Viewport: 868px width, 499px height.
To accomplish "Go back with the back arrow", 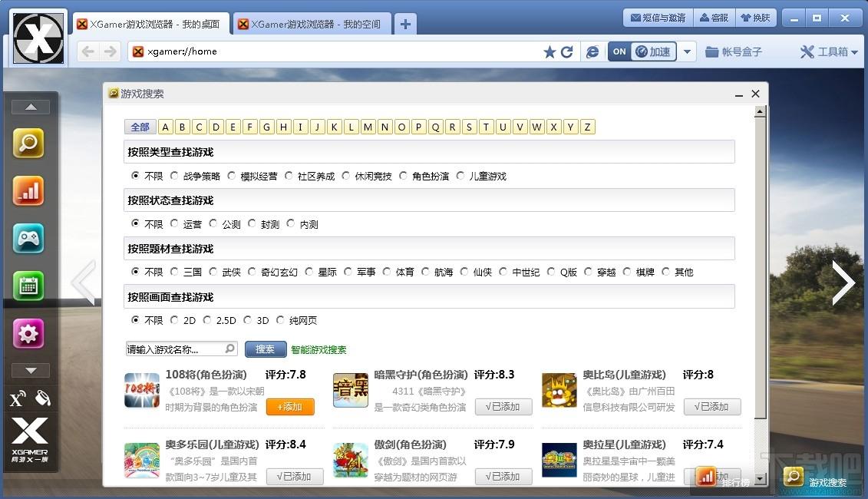I will pyautogui.click(x=87, y=51).
